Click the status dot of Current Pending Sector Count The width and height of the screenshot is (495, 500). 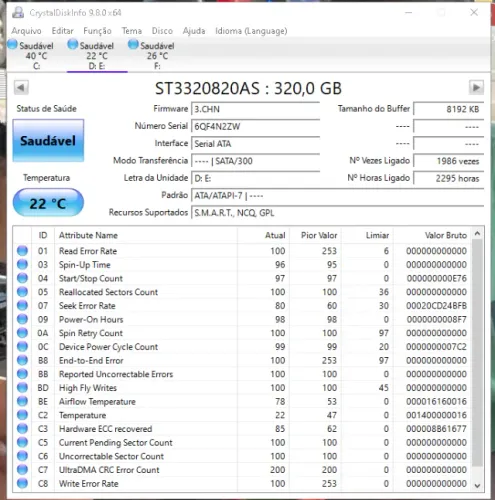pyautogui.click(x=22, y=442)
